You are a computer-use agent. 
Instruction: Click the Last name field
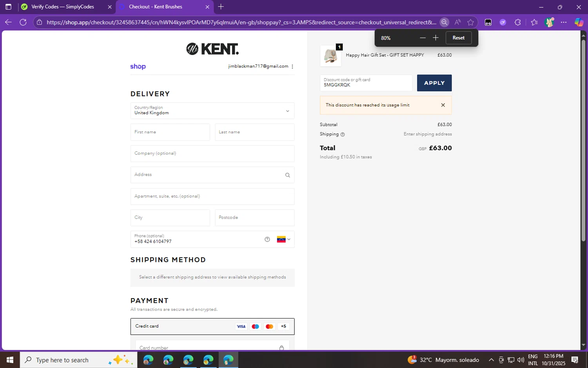click(255, 132)
